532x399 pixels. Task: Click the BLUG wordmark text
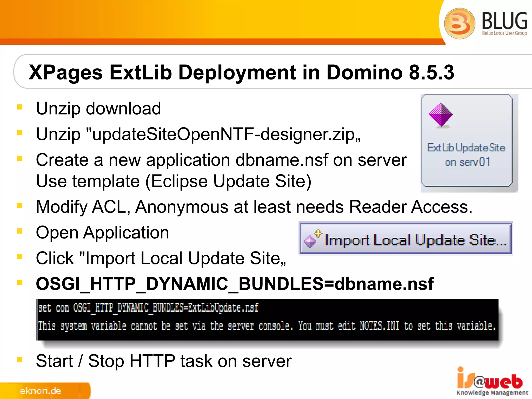[504, 20]
